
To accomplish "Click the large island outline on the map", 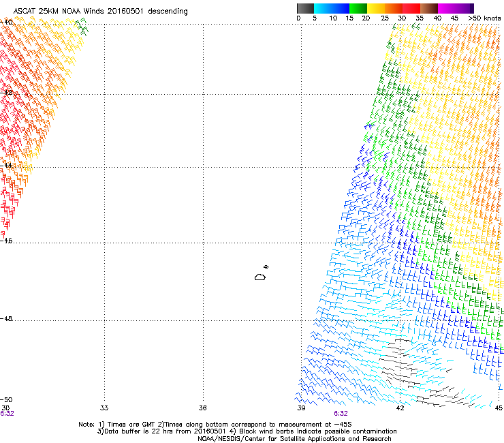I will coord(260,277).
